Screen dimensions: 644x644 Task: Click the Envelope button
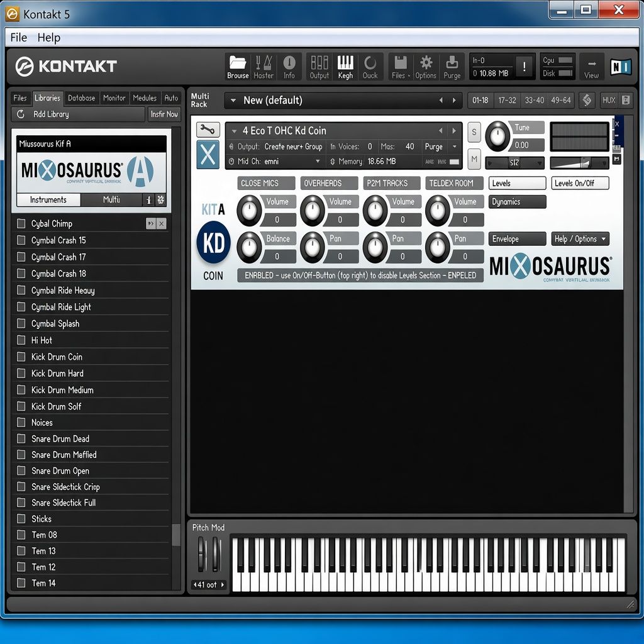tap(517, 238)
